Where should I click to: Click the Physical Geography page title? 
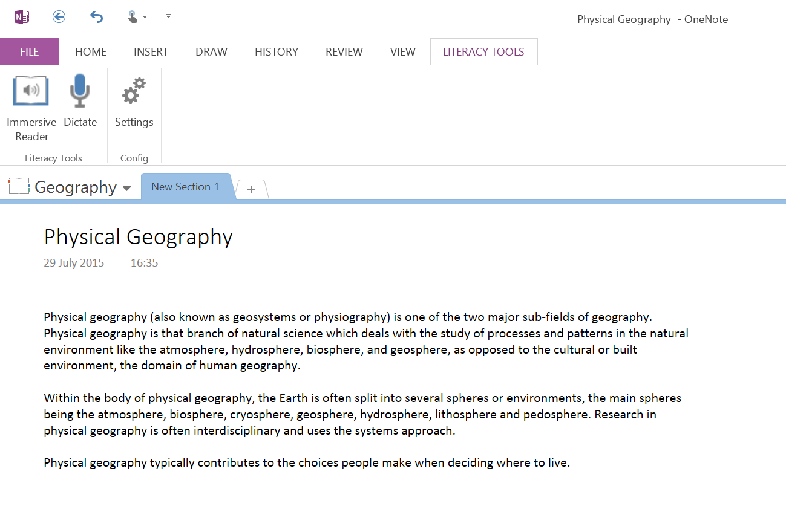tap(139, 236)
